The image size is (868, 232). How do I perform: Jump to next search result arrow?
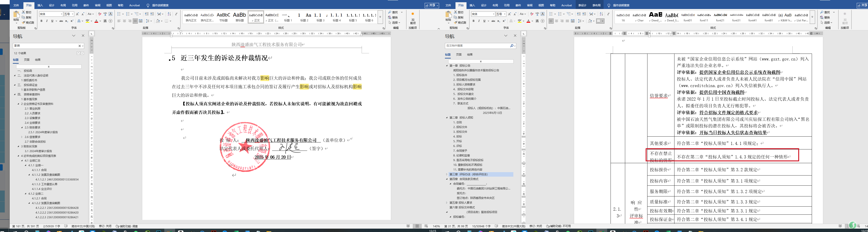(82, 53)
